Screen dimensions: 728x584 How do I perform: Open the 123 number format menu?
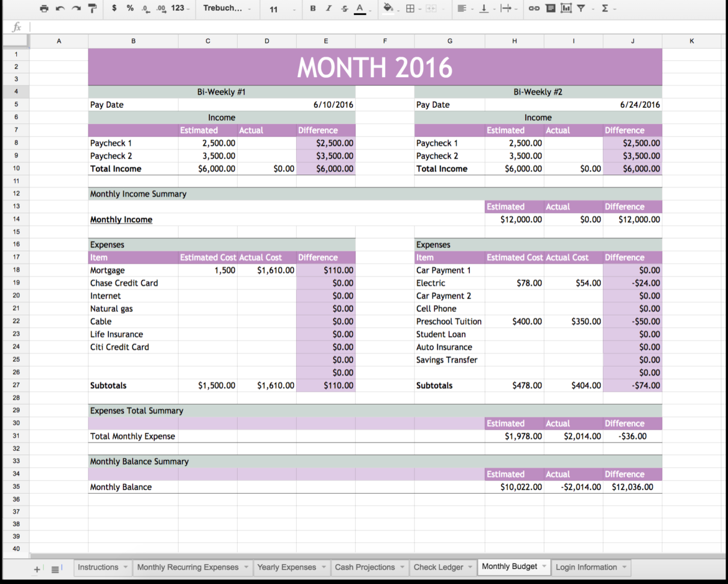point(177,8)
